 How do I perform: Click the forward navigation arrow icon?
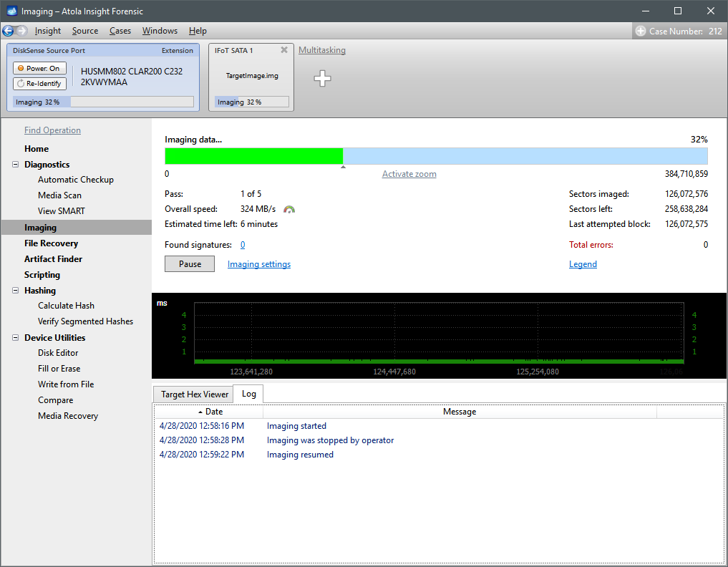(21, 31)
